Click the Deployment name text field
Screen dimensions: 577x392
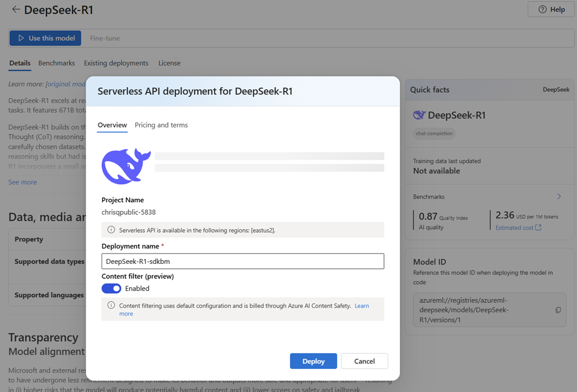tap(243, 262)
